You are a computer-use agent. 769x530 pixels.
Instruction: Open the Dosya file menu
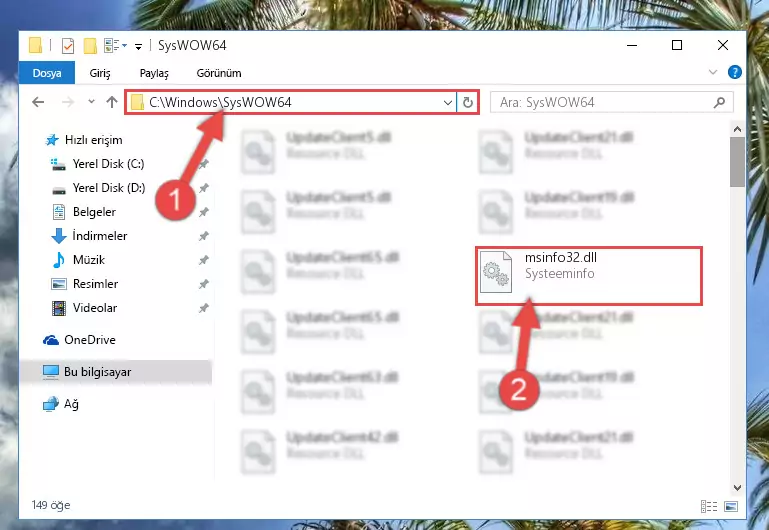[x=47, y=73]
